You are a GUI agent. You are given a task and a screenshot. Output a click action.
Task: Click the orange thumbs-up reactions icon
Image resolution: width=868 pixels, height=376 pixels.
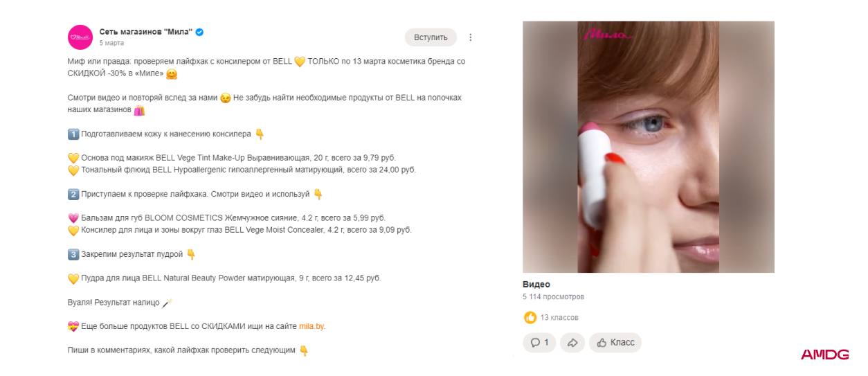(530, 318)
